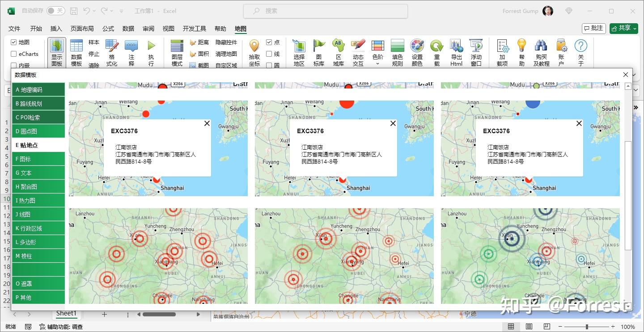Click the 样本 sample button
This screenshot has height=332, width=644.
click(x=94, y=42)
